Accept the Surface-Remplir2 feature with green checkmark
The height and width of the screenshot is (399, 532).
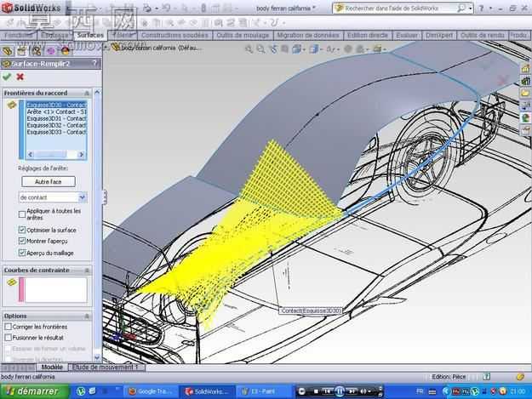coord(7,77)
